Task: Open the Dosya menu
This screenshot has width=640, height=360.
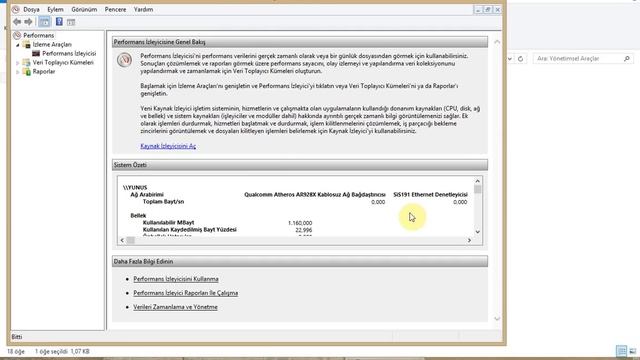Action: (31, 9)
